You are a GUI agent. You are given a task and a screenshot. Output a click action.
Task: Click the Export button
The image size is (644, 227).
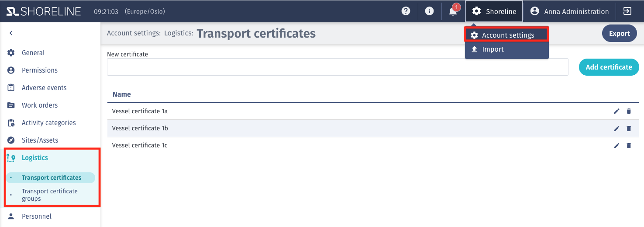619,33
